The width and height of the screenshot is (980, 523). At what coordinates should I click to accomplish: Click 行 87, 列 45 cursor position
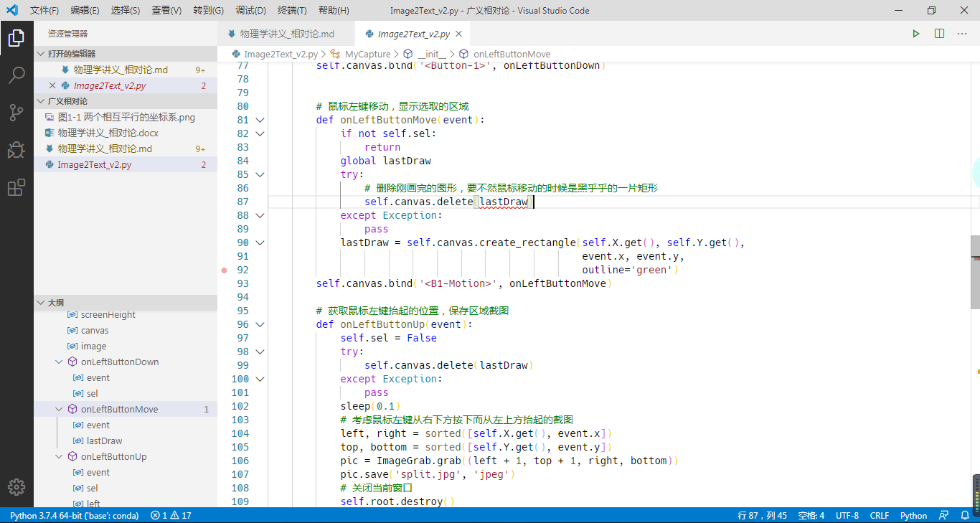coord(762,515)
